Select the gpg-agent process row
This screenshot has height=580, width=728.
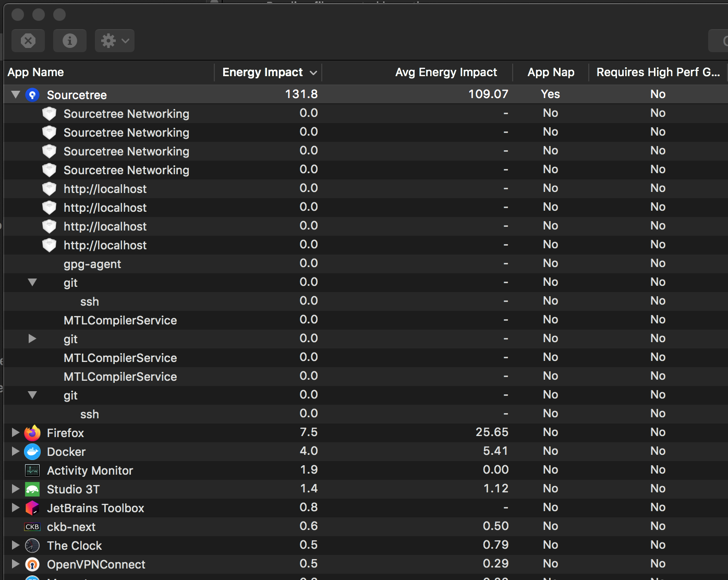366,264
